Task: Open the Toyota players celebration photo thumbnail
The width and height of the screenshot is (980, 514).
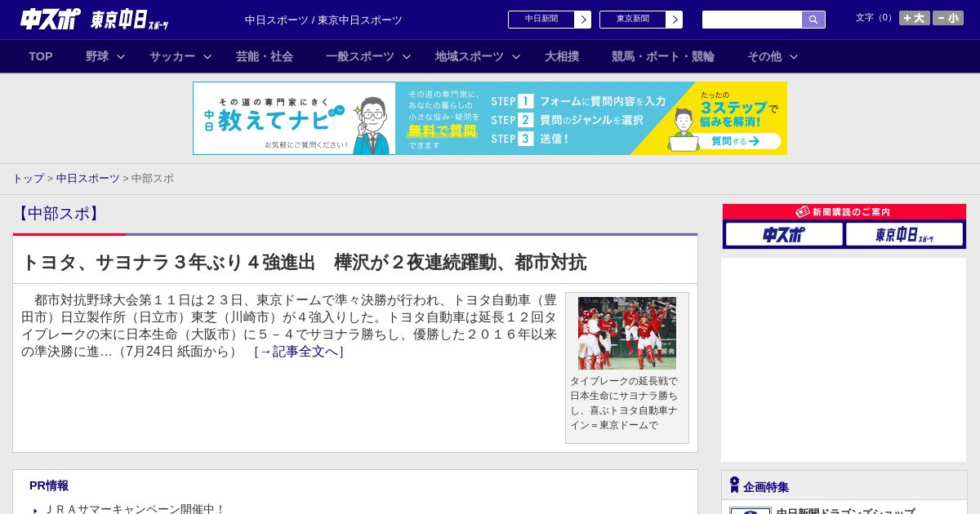Action: click(x=627, y=333)
